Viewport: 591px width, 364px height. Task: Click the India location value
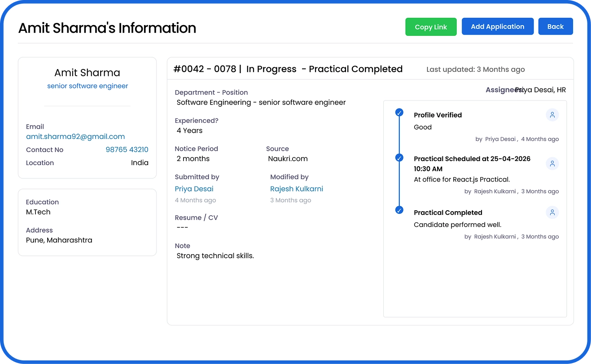(x=140, y=163)
